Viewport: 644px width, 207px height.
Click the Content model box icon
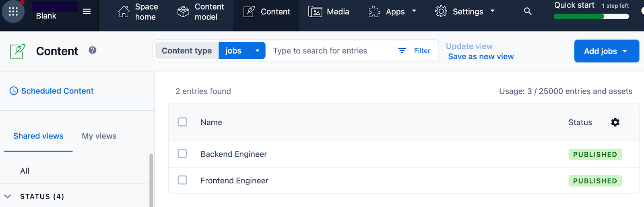183,12
